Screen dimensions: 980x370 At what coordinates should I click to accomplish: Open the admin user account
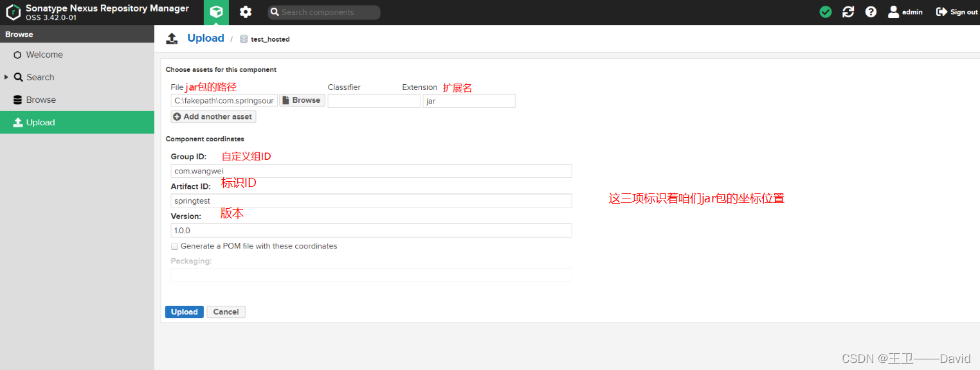click(x=905, y=12)
